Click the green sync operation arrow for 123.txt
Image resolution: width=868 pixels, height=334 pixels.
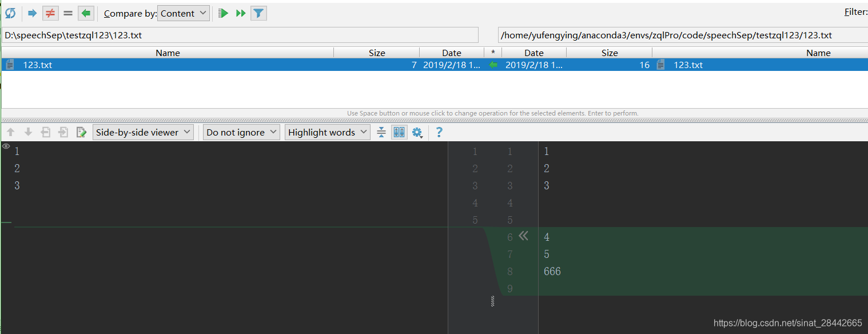(x=493, y=65)
